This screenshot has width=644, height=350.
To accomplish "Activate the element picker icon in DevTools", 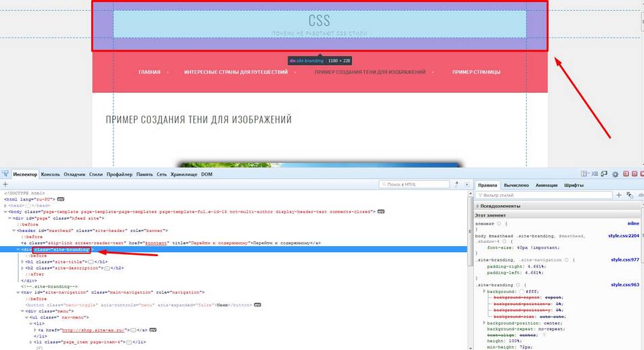I will 5,174.
